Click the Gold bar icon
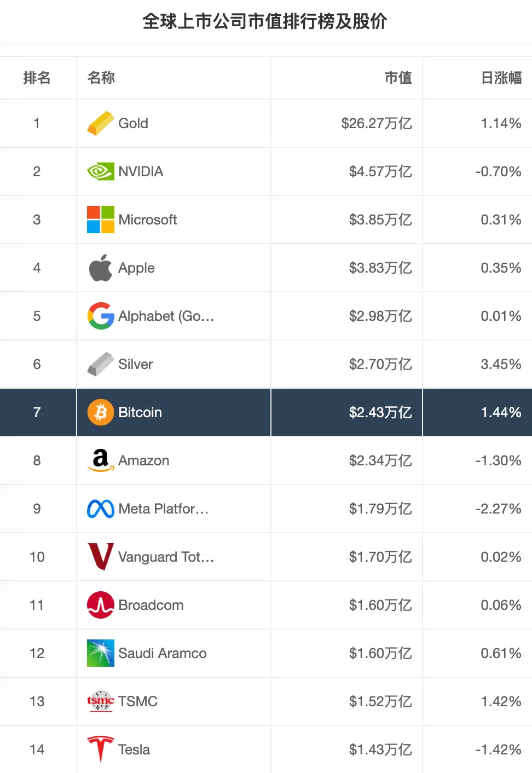 pos(100,123)
